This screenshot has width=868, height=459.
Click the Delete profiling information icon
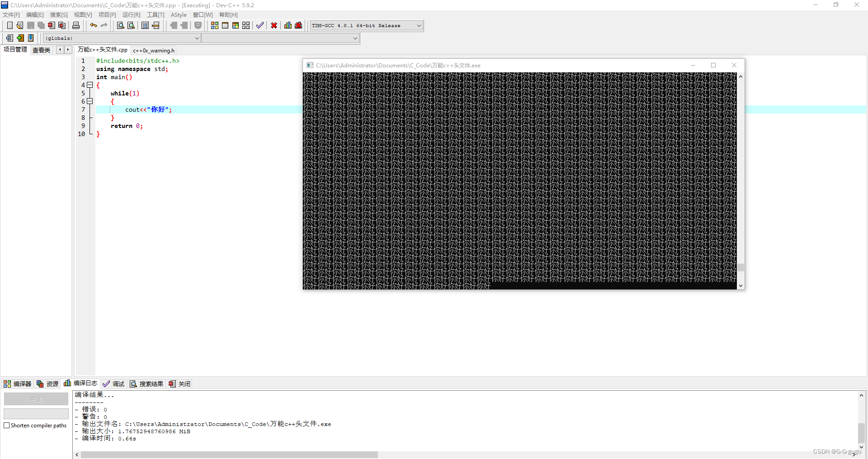coord(298,25)
